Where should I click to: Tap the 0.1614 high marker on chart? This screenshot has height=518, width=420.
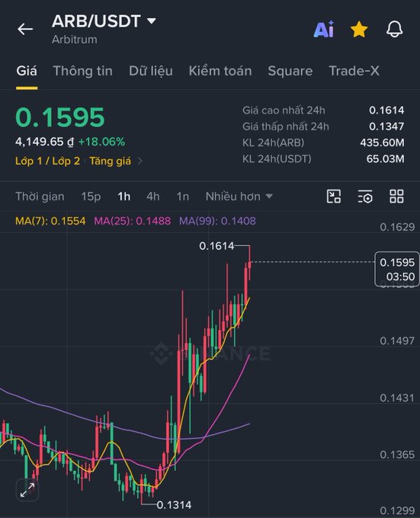pyautogui.click(x=216, y=246)
